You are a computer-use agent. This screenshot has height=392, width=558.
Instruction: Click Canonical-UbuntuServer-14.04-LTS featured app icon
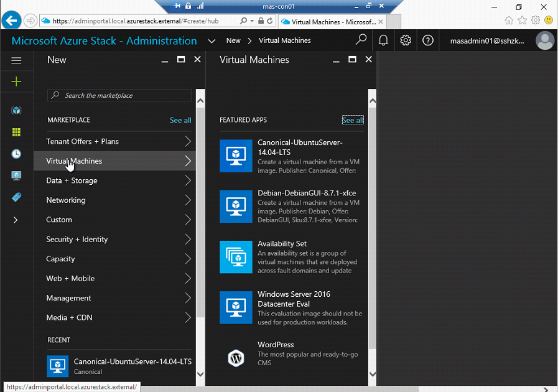236,156
